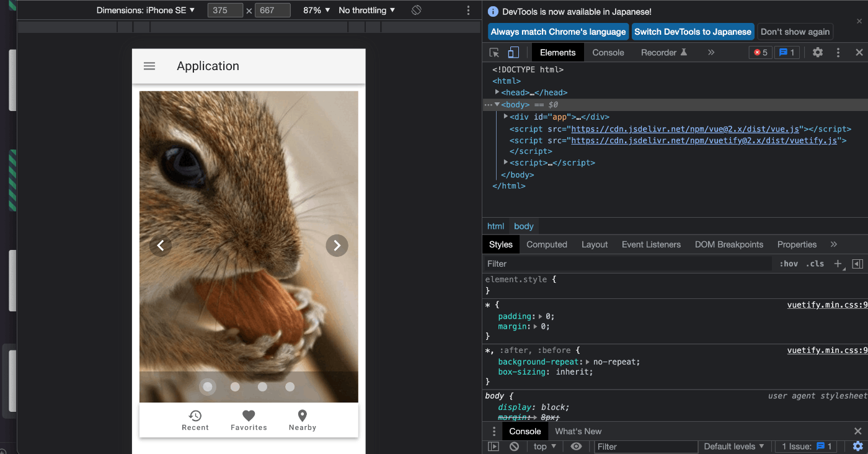Image resolution: width=868 pixels, height=454 pixels.
Task: Go to previous carousel image
Action: [161, 246]
